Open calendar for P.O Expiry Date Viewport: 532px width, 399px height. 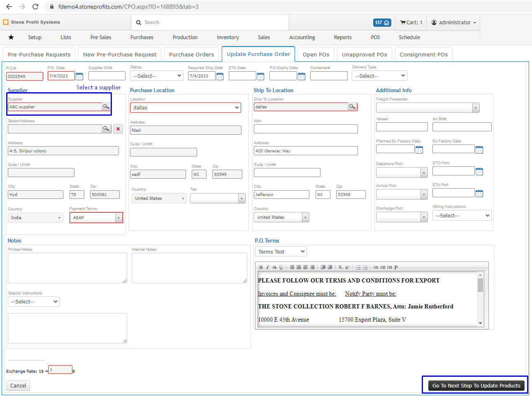point(302,76)
